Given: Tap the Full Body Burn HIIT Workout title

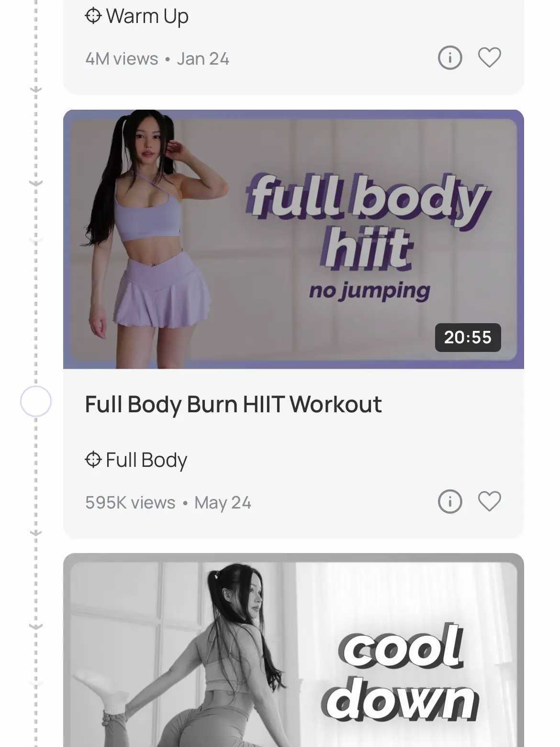Looking at the screenshot, I should click(233, 405).
